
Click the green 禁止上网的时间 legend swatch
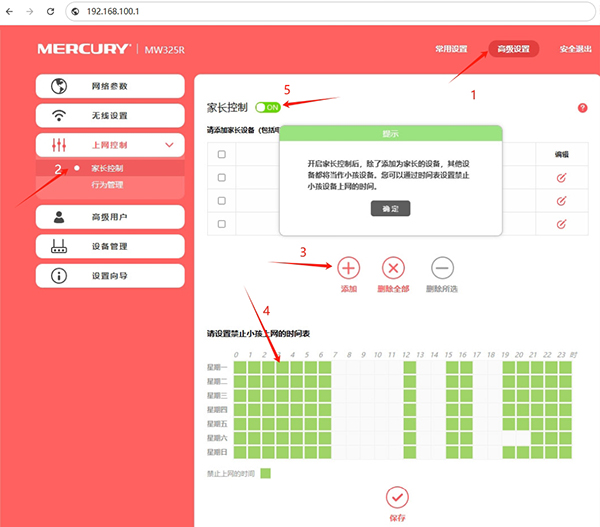265,473
